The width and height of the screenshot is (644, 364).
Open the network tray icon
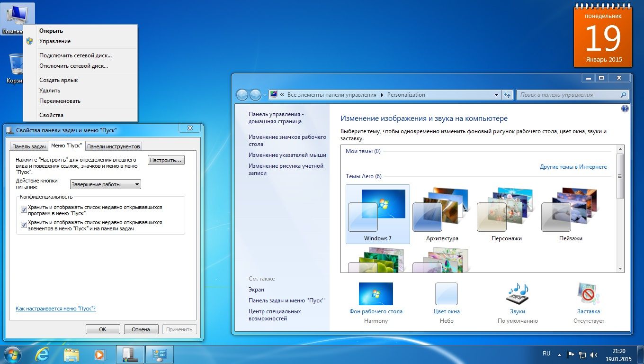(582, 354)
